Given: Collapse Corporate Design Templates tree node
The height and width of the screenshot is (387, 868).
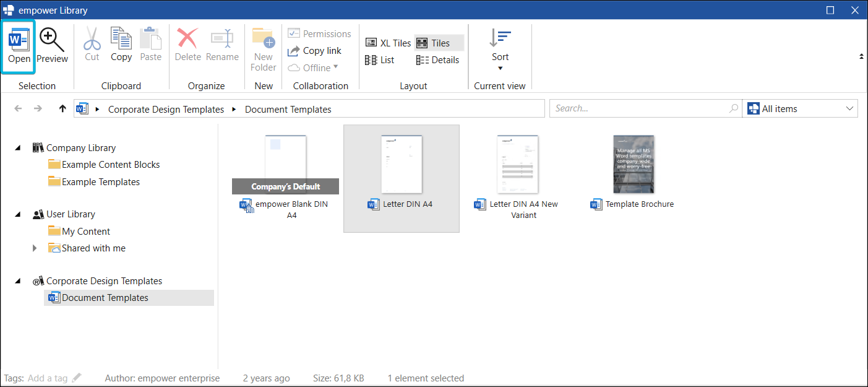Looking at the screenshot, I should [18, 281].
